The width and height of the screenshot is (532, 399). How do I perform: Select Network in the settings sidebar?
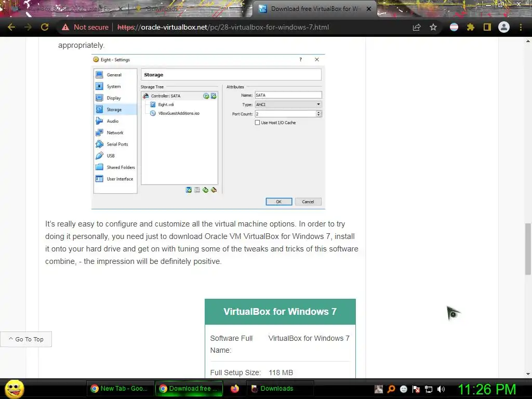pos(115,132)
